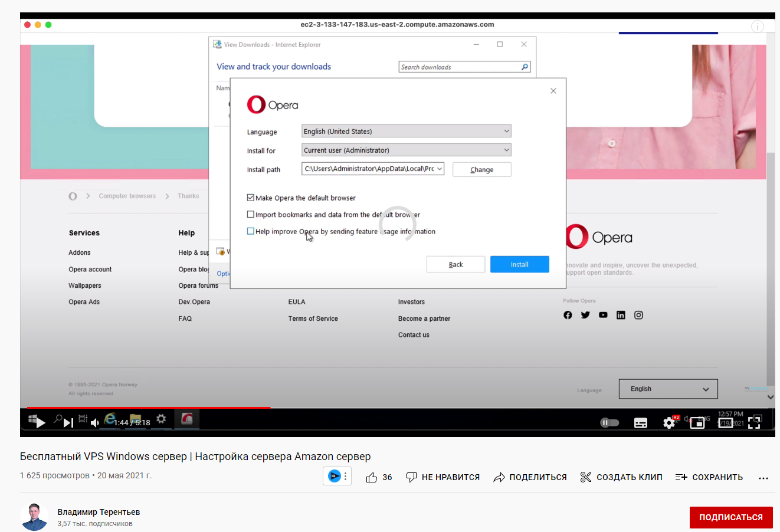Click the page scrollbar down arrow
Viewport: 780px width, 532px height.
click(x=771, y=397)
